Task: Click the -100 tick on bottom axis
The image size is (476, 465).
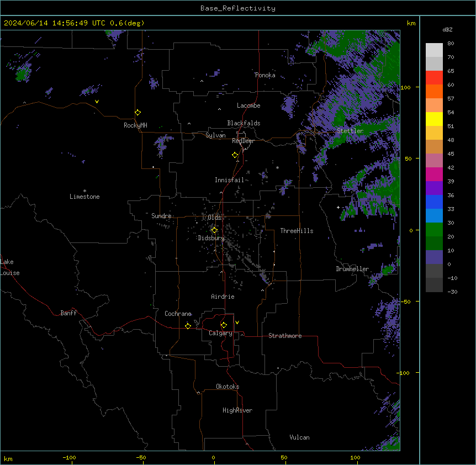Action: tap(70, 457)
